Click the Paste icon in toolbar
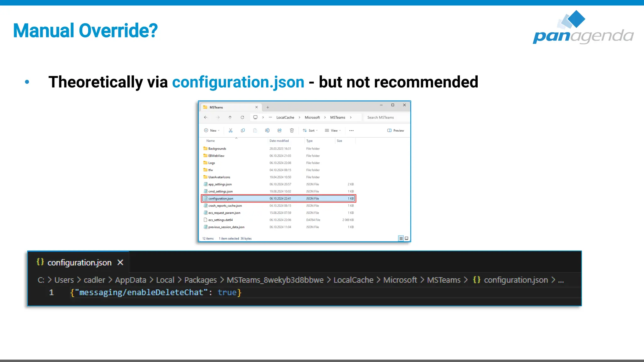This screenshot has width=644, height=362. point(255,130)
